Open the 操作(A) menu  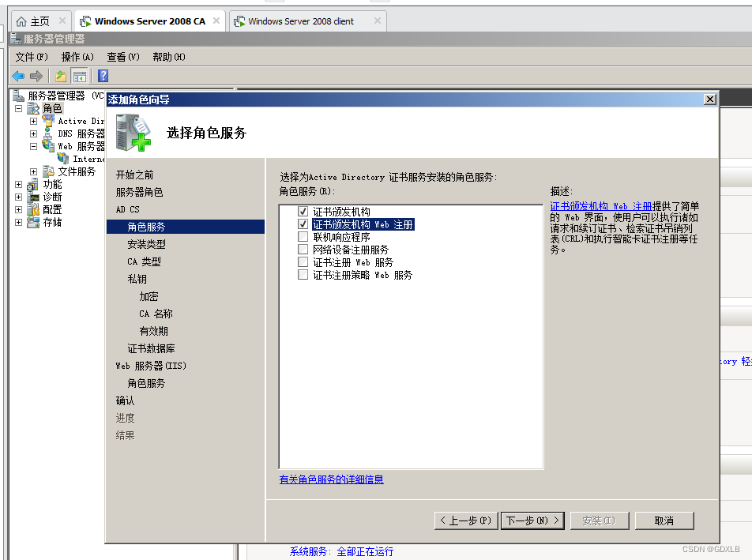[77, 57]
